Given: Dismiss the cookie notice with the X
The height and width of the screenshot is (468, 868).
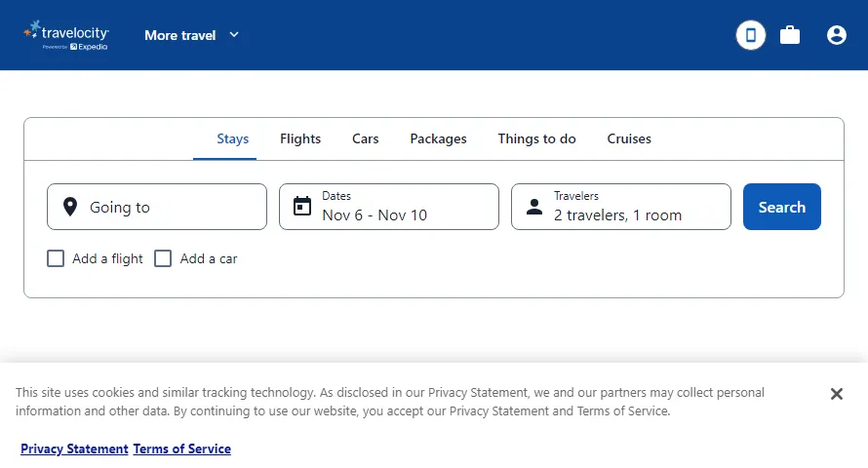Looking at the screenshot, I should point(837,394).
